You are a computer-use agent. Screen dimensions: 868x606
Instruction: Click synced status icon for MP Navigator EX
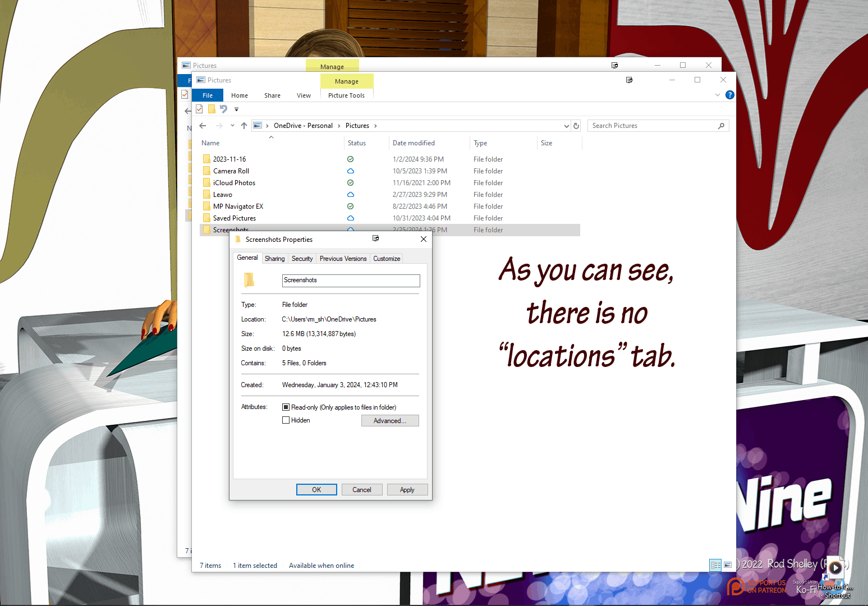tap(351, 206)
